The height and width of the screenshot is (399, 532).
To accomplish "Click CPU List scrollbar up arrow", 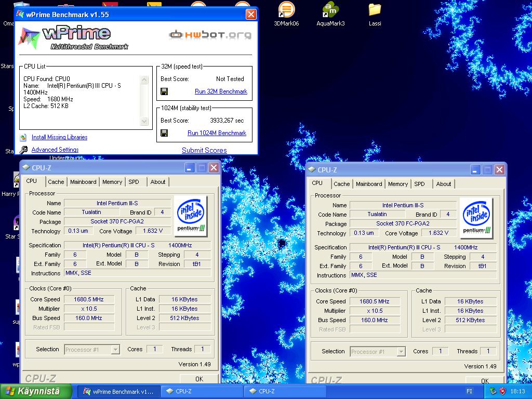I will (144, 79).
